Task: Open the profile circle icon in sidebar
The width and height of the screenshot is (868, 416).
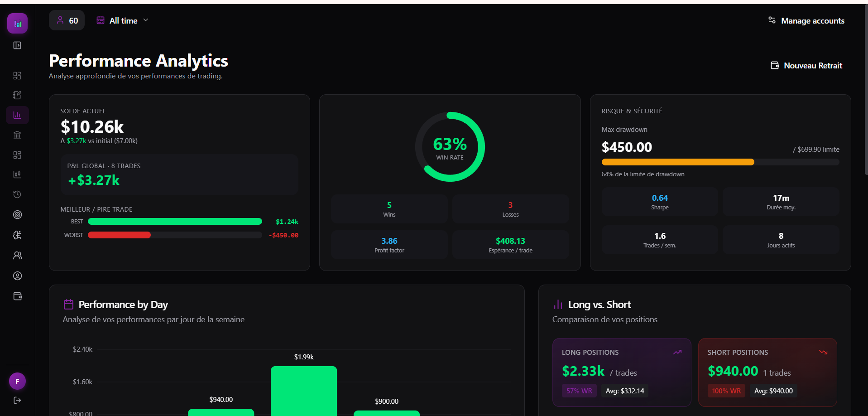Action: point(17,276)
